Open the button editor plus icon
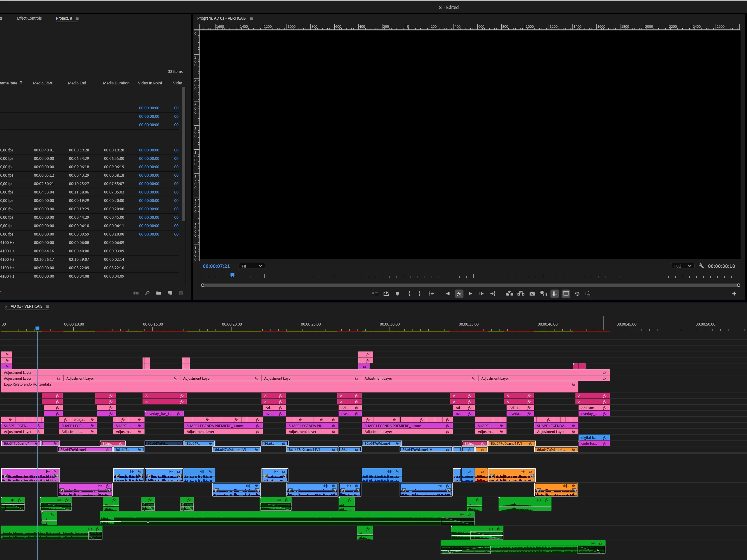 click(x=734, y=294)
